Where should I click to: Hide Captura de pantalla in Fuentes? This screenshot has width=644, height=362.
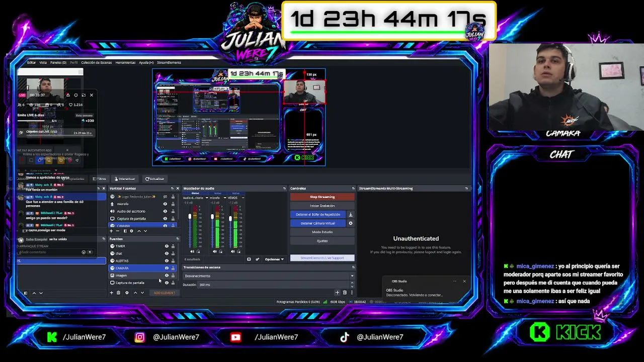point(167,283)
